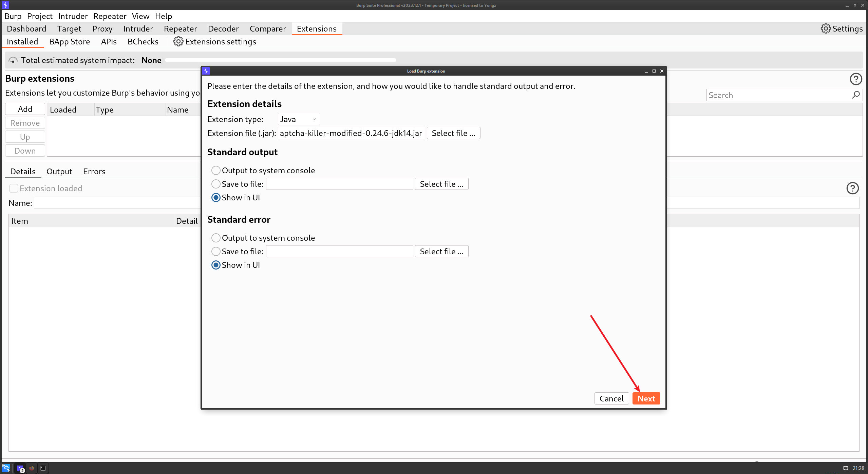
Task: Click the Up button
Action: click(x=25, y=137)
